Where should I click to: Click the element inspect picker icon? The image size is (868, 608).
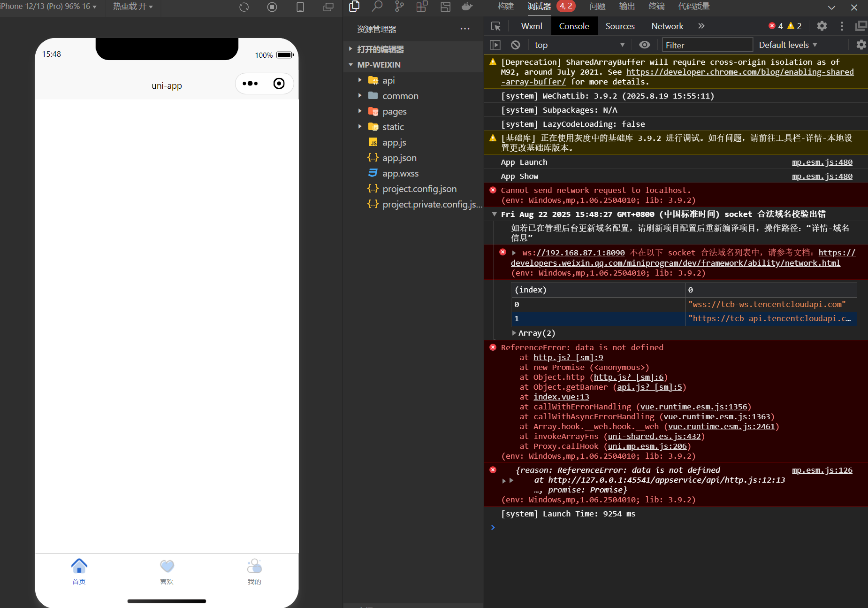496,26
